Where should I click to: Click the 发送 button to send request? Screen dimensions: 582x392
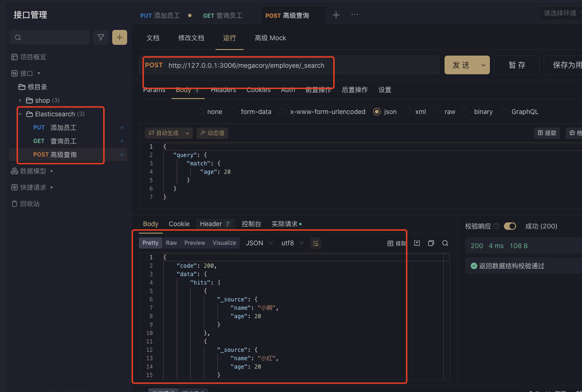460,65
